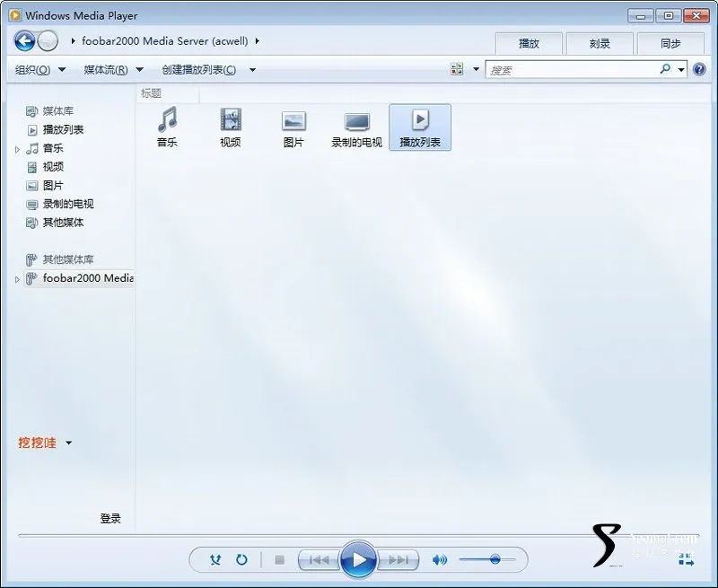
Task: Start playback with the play button
Action: [358, 559]
